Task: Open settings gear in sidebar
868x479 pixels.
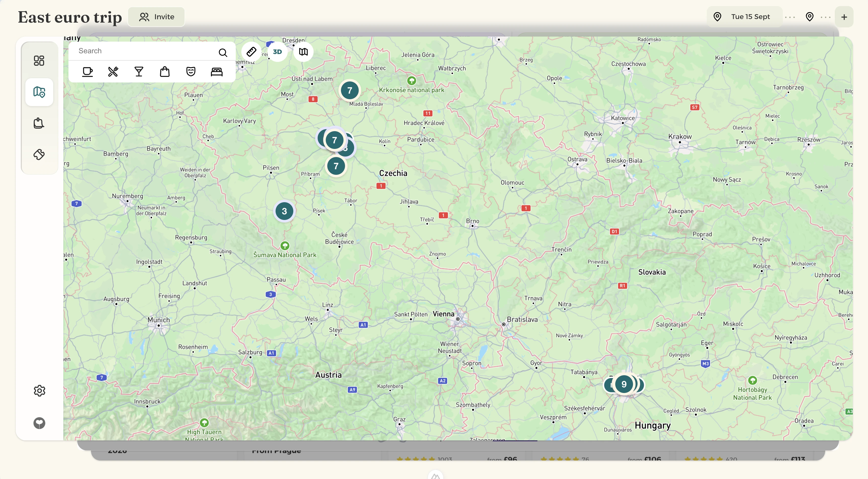Action: pyautogui.click(x=40, y=391)
